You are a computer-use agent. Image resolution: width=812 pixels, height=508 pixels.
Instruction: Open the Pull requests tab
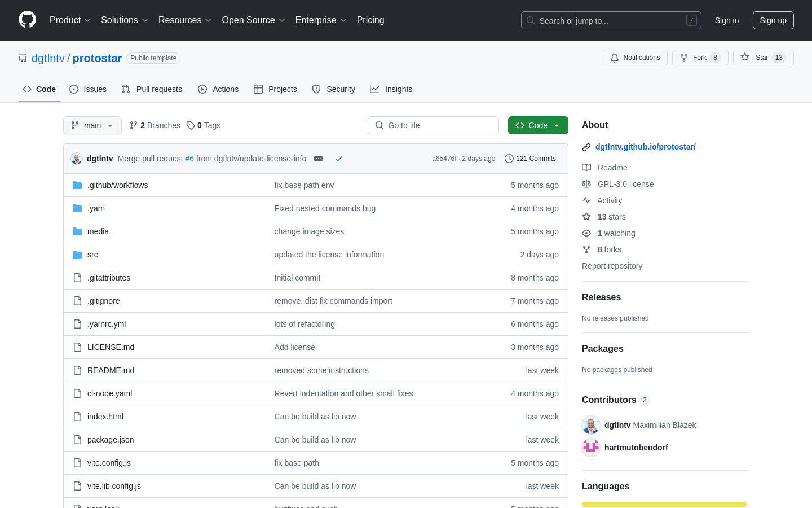click(x=152, y=89)
